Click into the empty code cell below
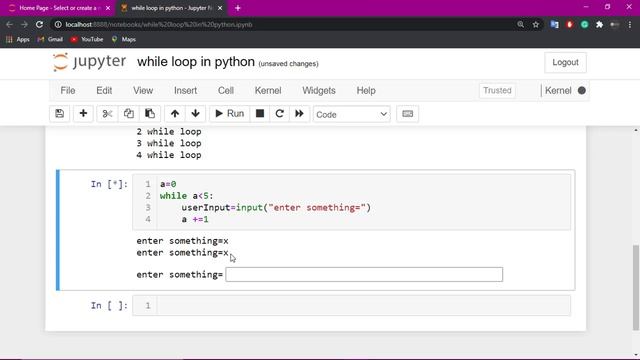The image size is (640, 360). [363, 306]
